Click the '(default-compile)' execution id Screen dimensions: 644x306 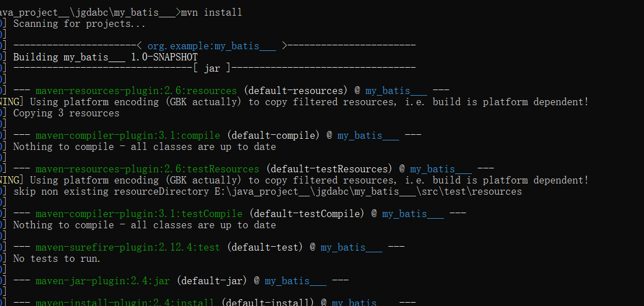pyautogui.click(x=273, y=135)
